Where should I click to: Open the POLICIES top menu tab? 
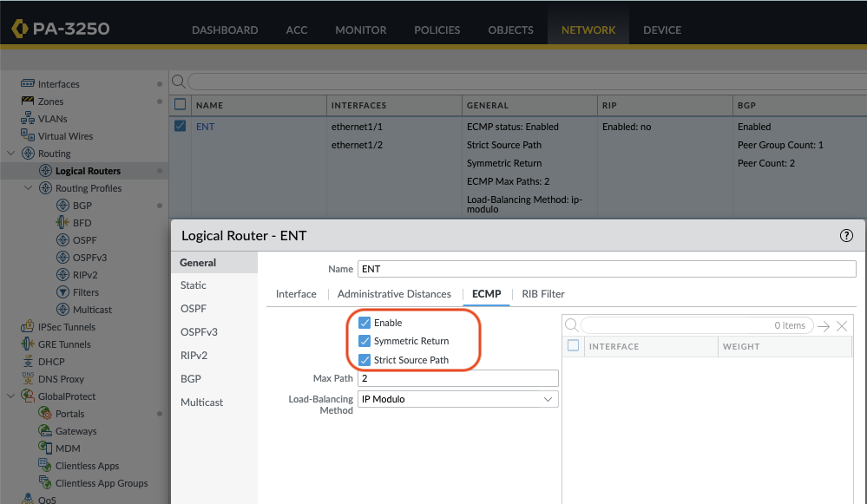click(x=437, y=29)
